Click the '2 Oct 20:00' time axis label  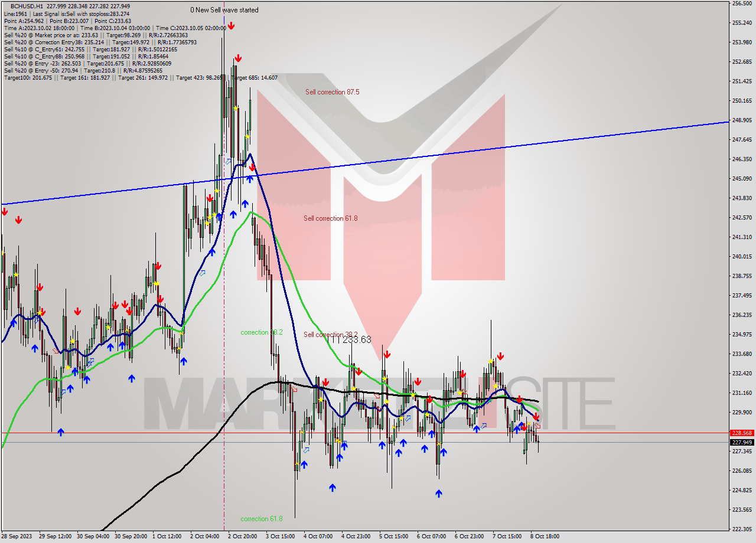point(242,537)
